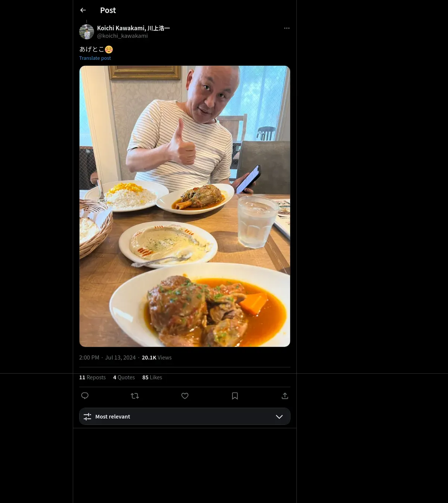Translate post link

click(95, 58)
